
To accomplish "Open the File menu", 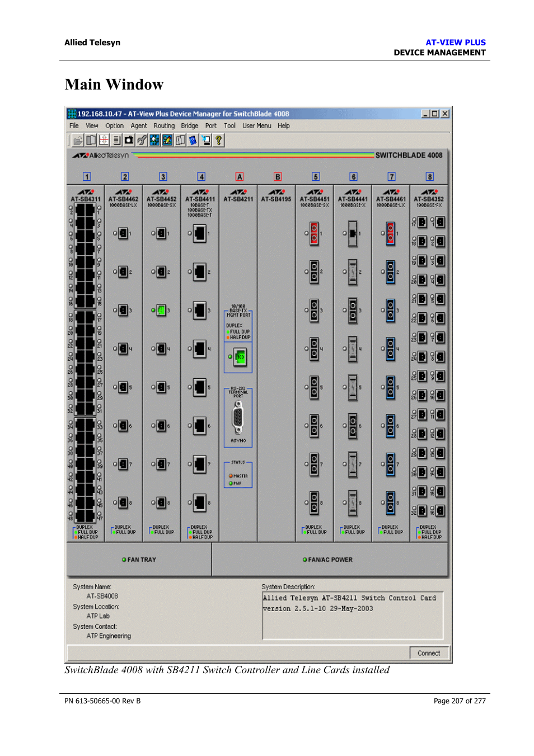I will tap(74, 126).
